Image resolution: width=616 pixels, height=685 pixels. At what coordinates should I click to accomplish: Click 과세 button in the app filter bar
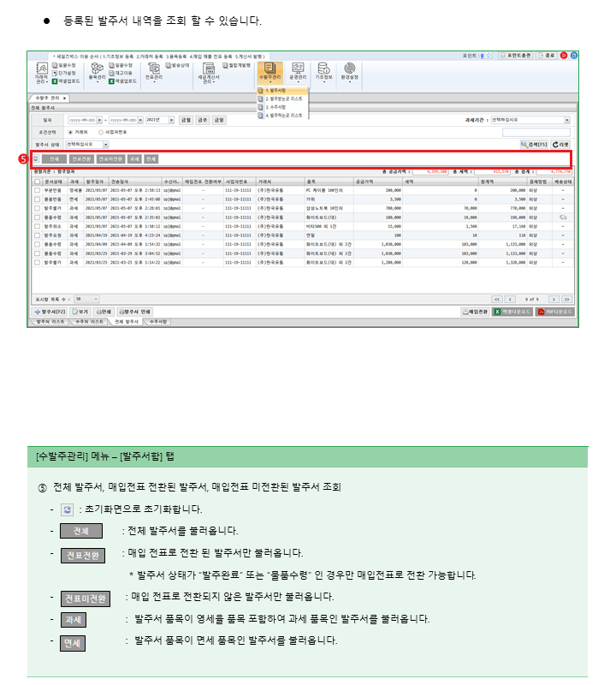click(134, 159)
